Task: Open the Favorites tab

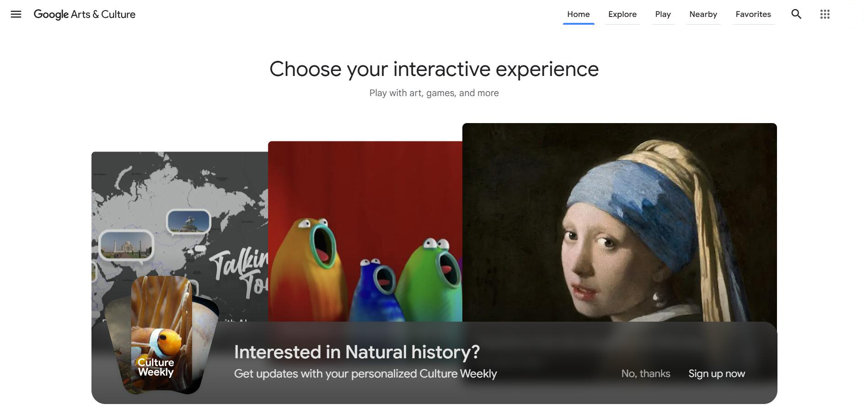Action: pos(753,14)
